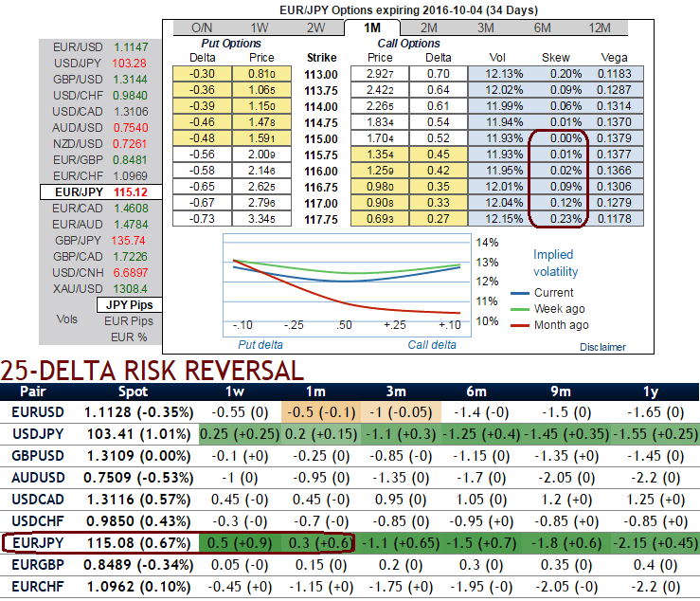Click the 117.75 strike value

tap(321, 219)
